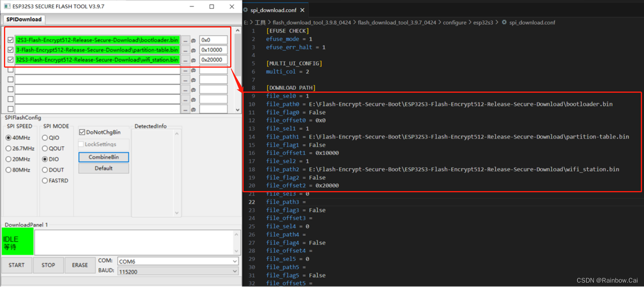Click the efuse_mode = 1 line
Image resolution: width=644 pixels, height=287 pixels.
pos(289,39)
